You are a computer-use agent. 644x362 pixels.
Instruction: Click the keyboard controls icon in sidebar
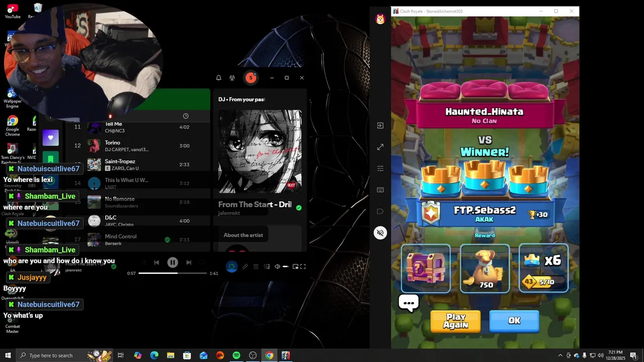pyautogui.click(x=380, y=190)
